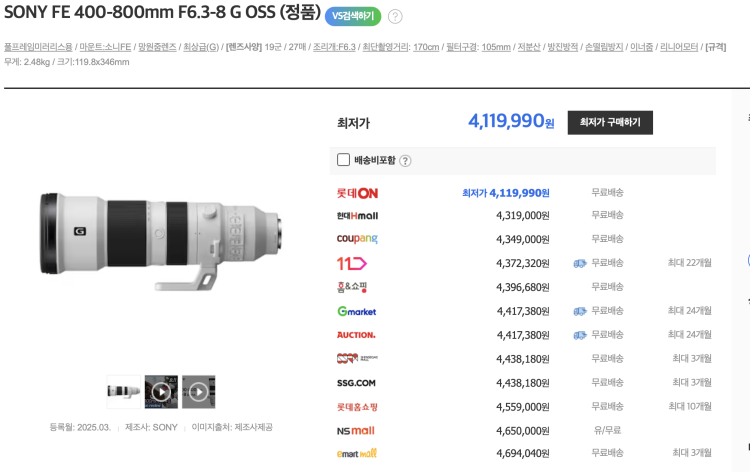Screen dimensions: 750x472
Task: Click the 롯데홈쇼핑 price 4,559,000원
Action: coord(523,407)
